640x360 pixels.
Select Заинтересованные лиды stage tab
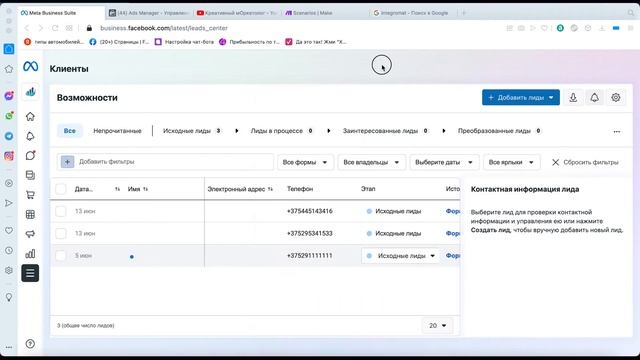coord(385,131)
